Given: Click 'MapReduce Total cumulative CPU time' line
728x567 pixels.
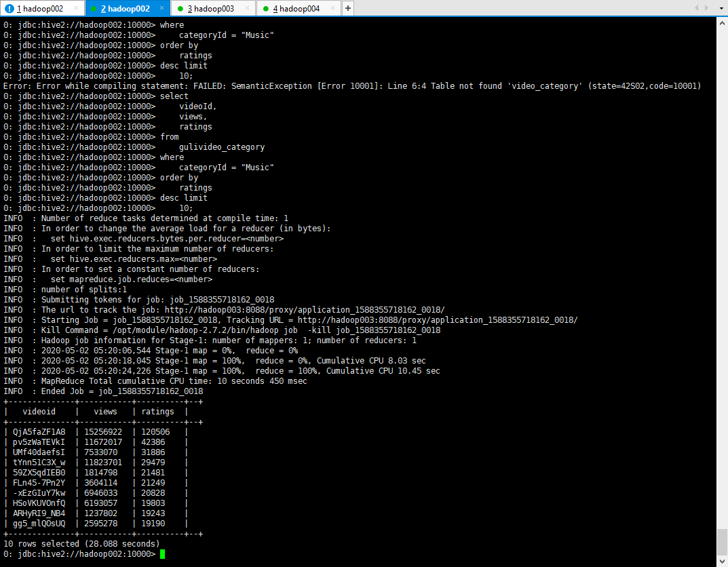Looking at the screenshot, I should click(x=155, y=381).
